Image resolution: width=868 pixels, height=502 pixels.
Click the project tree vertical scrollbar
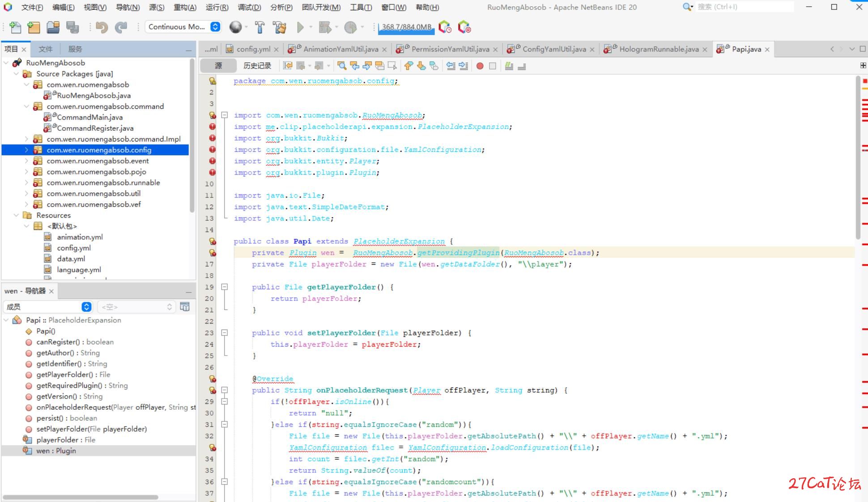click(192, 136)
